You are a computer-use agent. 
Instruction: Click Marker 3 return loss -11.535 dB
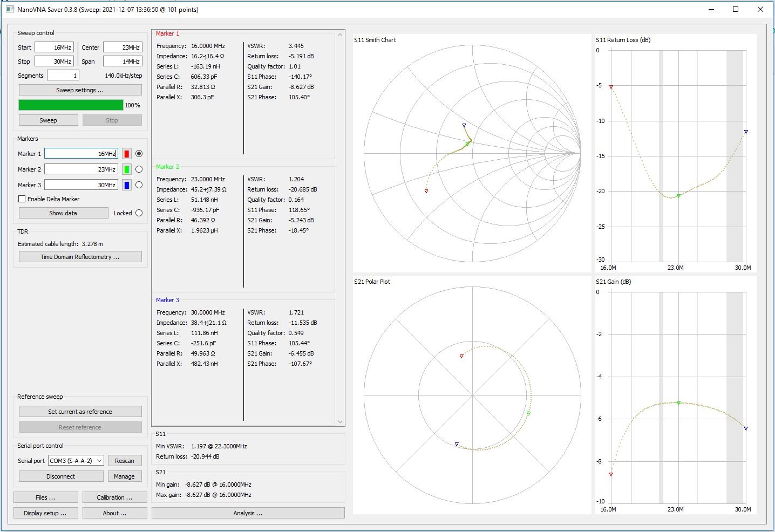[303, 323]
